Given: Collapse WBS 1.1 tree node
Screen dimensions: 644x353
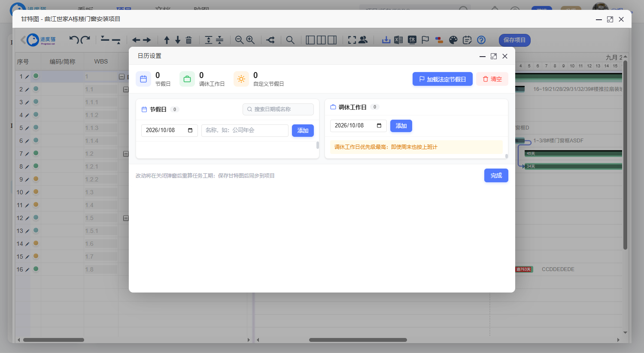Looking at the screenshot, I should (x=126, y=89).
